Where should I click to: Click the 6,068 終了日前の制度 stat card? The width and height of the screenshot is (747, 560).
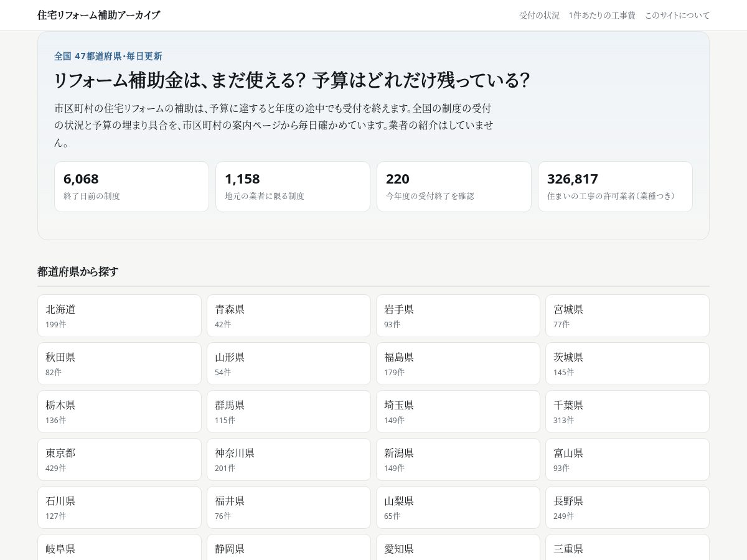(x=131, y=187)
